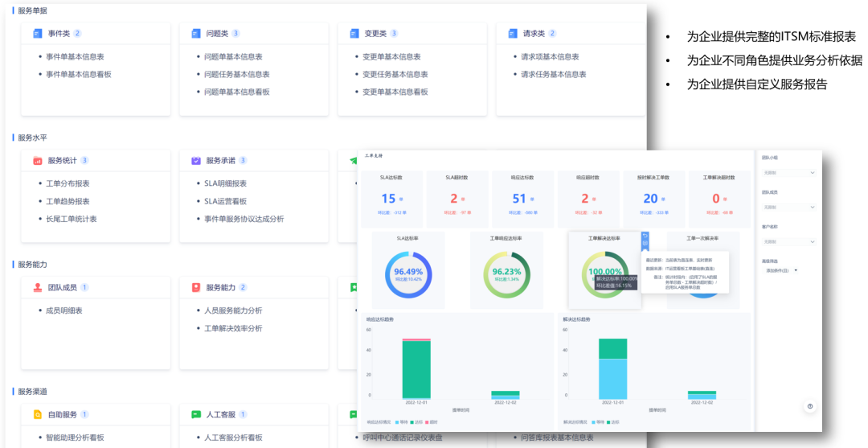Toggle the 等待 legend in 响应达标趋势 chart

point(404,421)
